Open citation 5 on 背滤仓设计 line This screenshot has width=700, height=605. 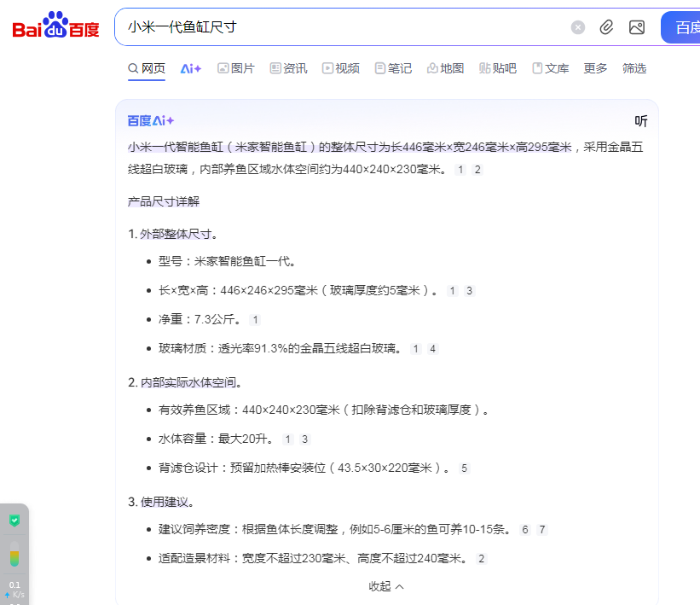[465, 468]
